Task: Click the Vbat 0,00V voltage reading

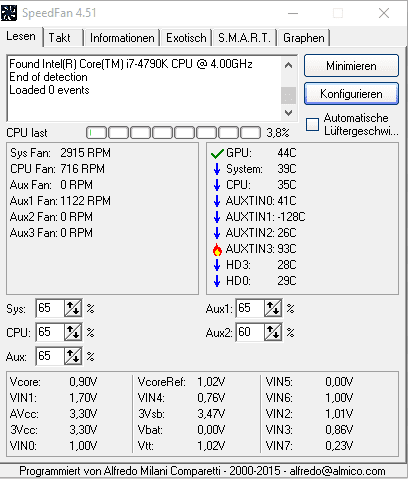Action: coord(181,430)
